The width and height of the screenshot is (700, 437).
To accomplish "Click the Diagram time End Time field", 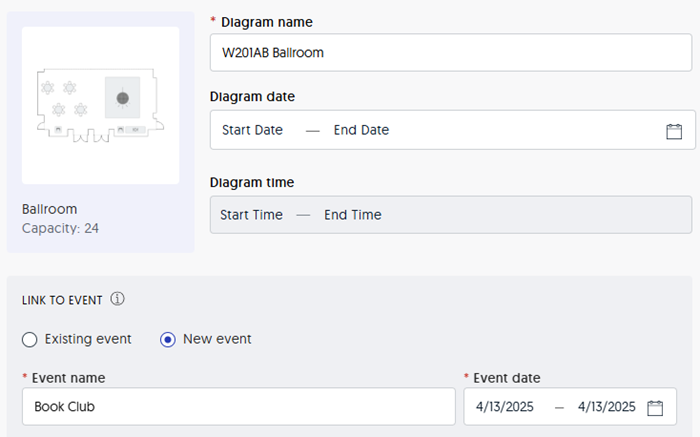I will [x=353, y=215].
